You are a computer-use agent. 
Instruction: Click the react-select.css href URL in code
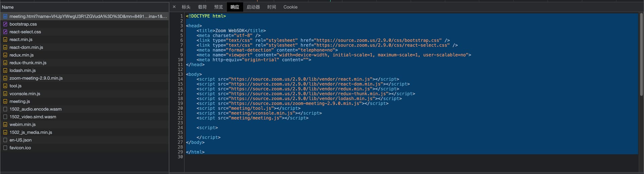[382, 45]
